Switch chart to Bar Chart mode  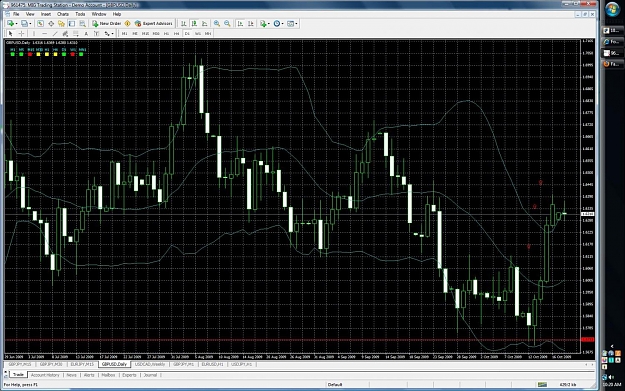click(183, 24)
